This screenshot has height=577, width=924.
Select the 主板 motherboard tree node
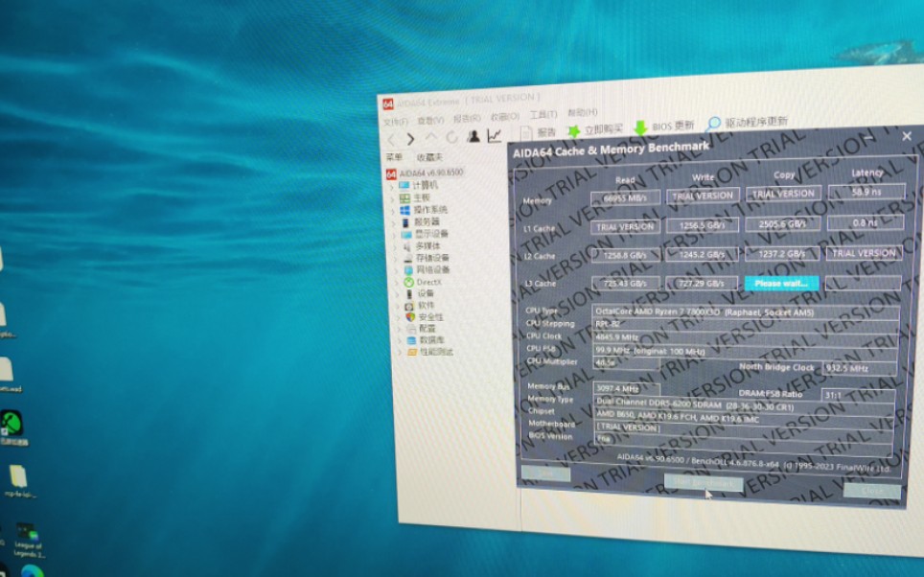pyautogui.click(x=415, y=197)
